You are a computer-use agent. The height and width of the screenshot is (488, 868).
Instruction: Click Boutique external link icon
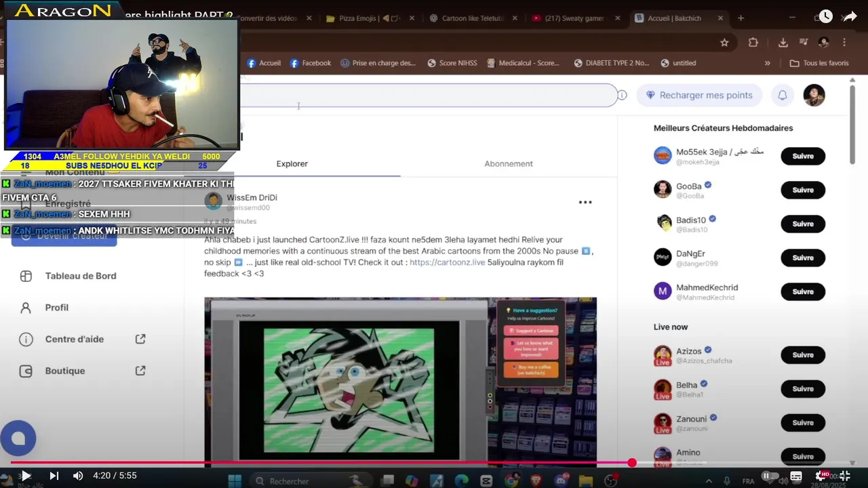[x=140, y=371]
